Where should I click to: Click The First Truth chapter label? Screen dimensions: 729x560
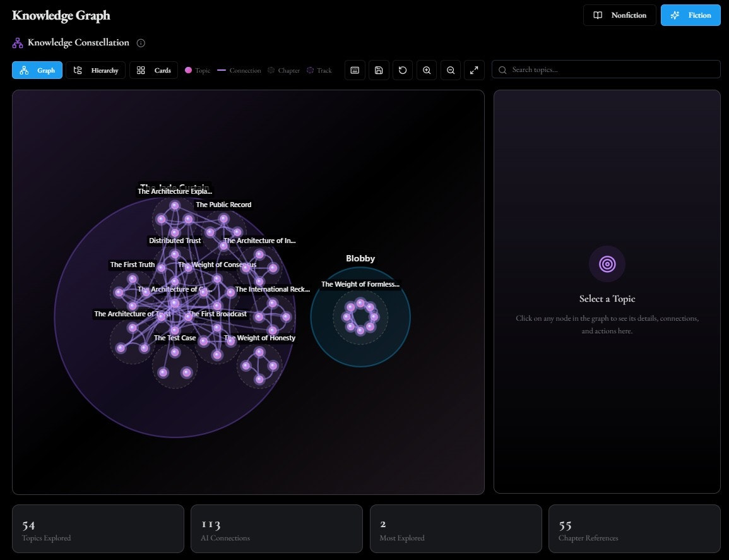point(133,265)
